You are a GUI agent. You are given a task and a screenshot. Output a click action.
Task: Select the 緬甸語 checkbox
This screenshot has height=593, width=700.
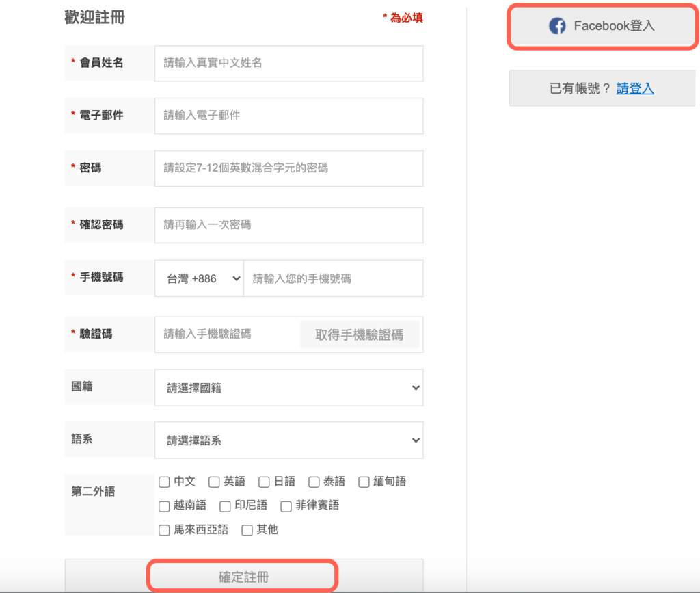(x=363, y=482)
